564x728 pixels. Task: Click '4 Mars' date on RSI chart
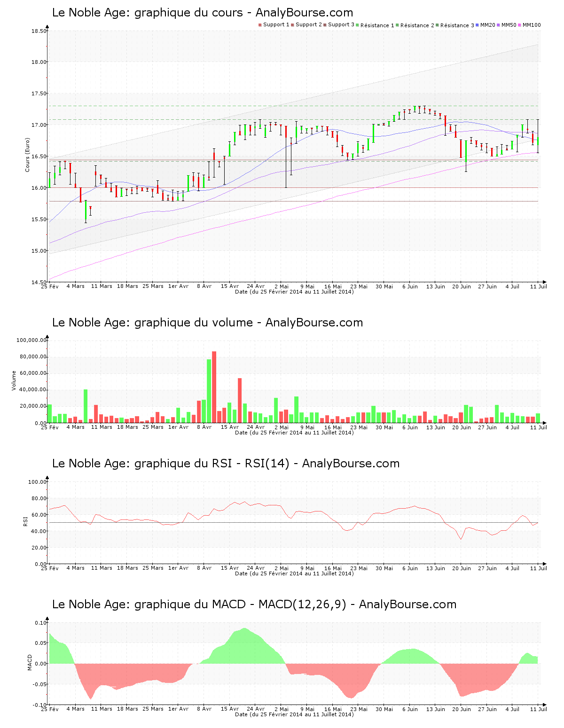pos(76,568)
